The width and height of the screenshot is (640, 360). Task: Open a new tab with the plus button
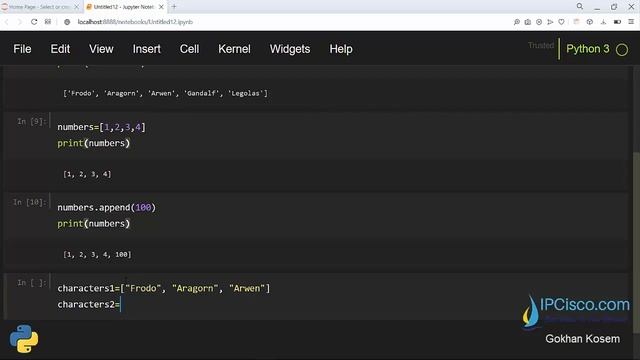[174, 7]
